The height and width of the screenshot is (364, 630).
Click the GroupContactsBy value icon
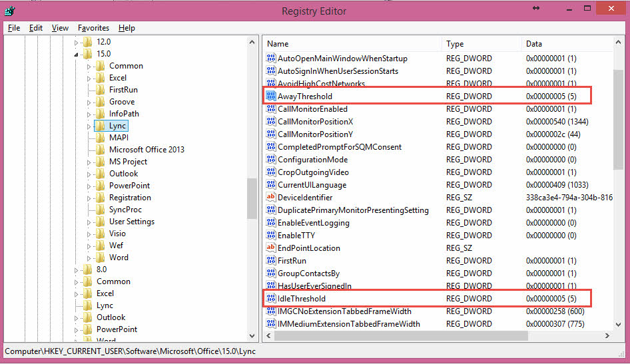point(271,273)
